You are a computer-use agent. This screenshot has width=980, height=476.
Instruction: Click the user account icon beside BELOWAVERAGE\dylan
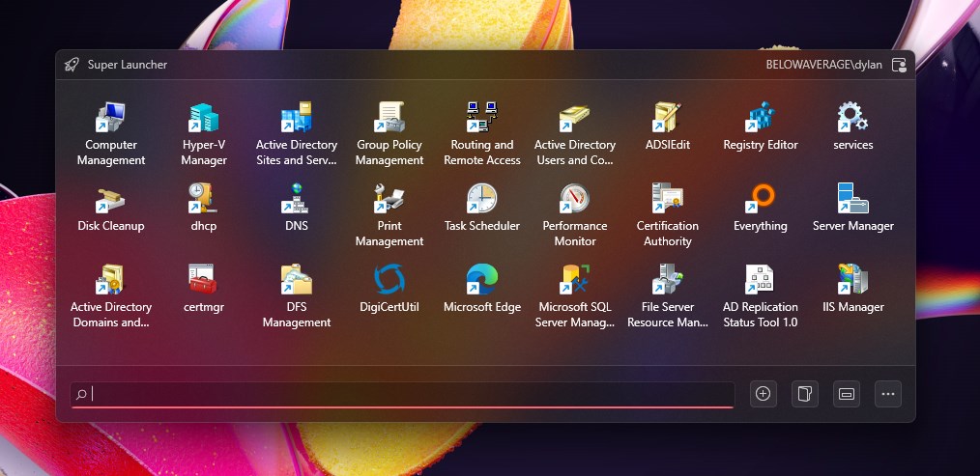899,65
